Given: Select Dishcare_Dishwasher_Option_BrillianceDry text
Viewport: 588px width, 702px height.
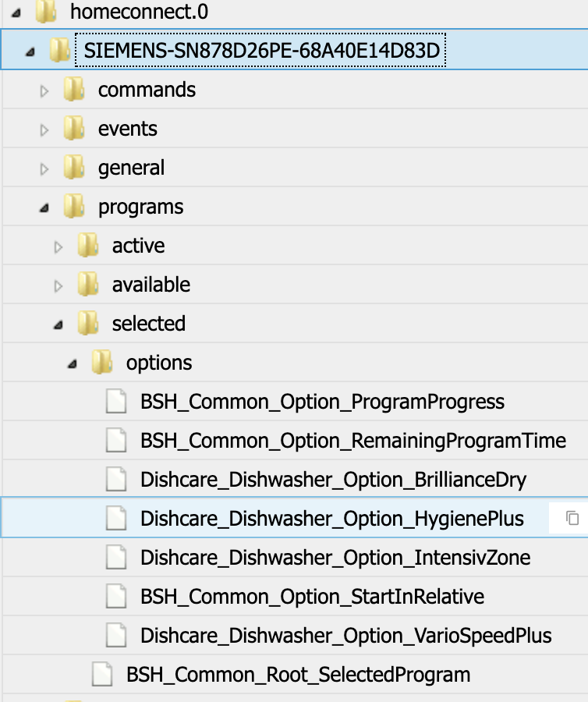Looking at the screenshot, I should click(x=333, y=480).
